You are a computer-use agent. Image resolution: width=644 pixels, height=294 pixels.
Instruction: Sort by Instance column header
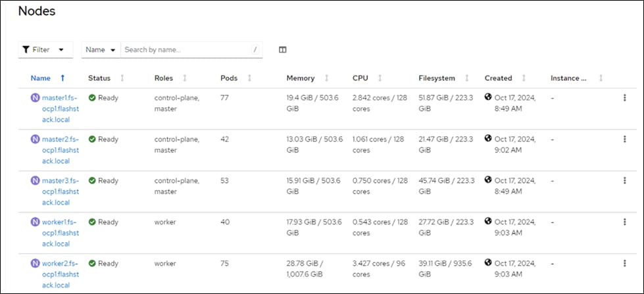tap(577, 78)
